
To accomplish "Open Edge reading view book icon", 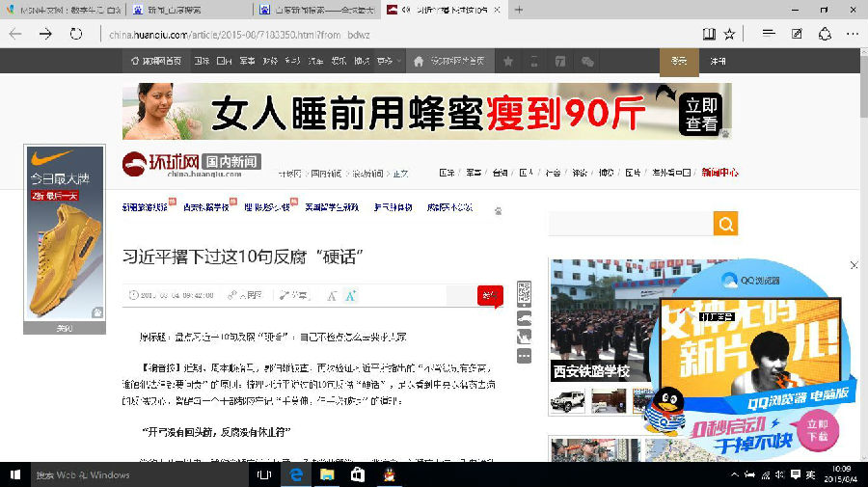I will tap(709, 34).
